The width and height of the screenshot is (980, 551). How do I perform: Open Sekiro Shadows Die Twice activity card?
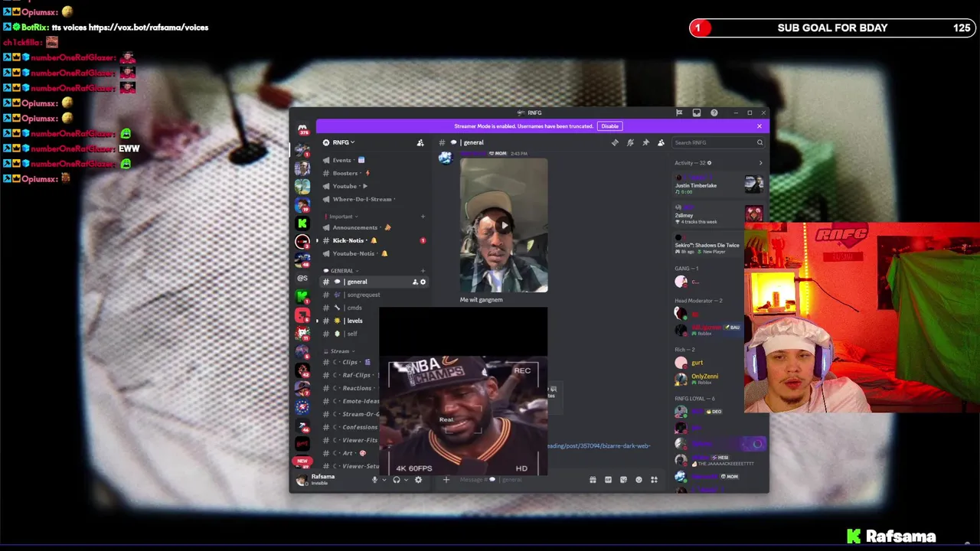point(707,245)
